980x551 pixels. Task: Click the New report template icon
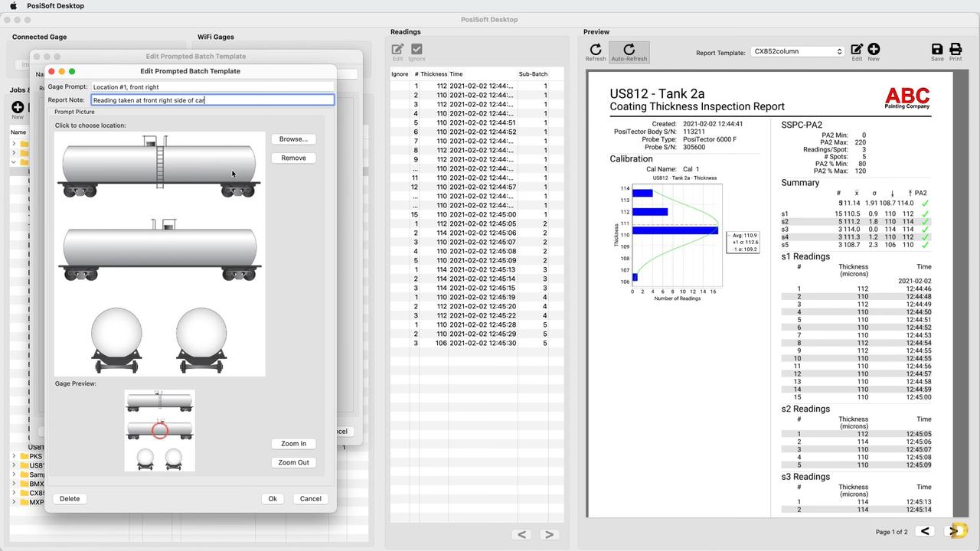point(874,51)
